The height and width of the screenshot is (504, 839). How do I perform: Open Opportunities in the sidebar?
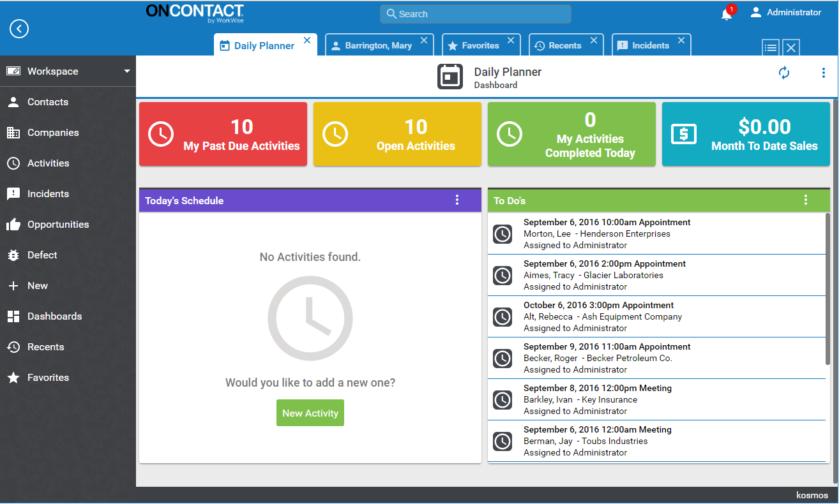(x=57, y=225)
